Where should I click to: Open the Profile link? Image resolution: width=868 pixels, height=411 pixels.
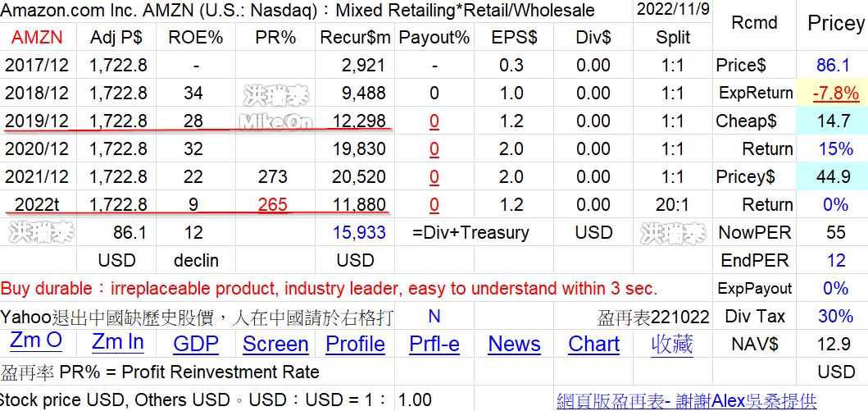(355, 344)
